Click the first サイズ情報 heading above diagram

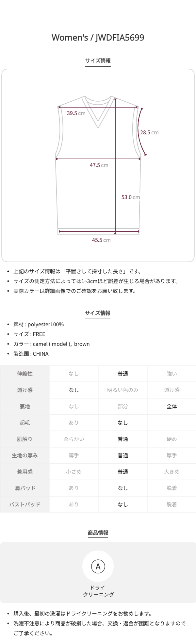[x=98, y=61]
